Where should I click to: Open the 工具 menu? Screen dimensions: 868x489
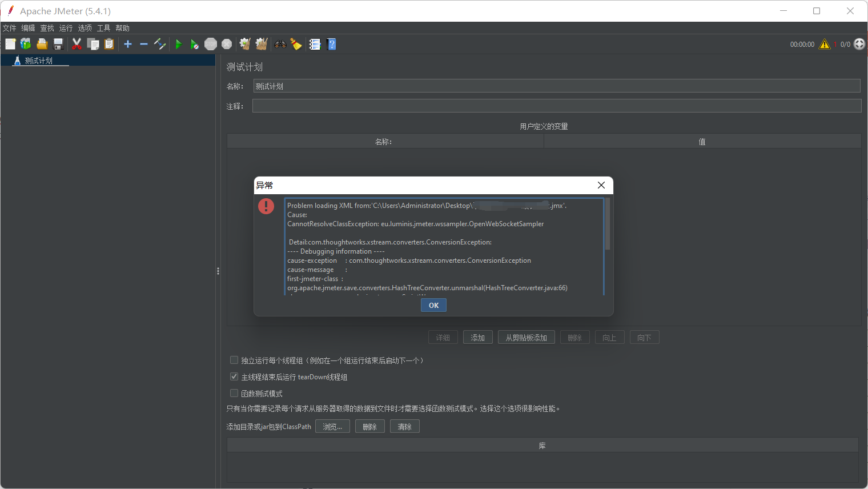103,28
